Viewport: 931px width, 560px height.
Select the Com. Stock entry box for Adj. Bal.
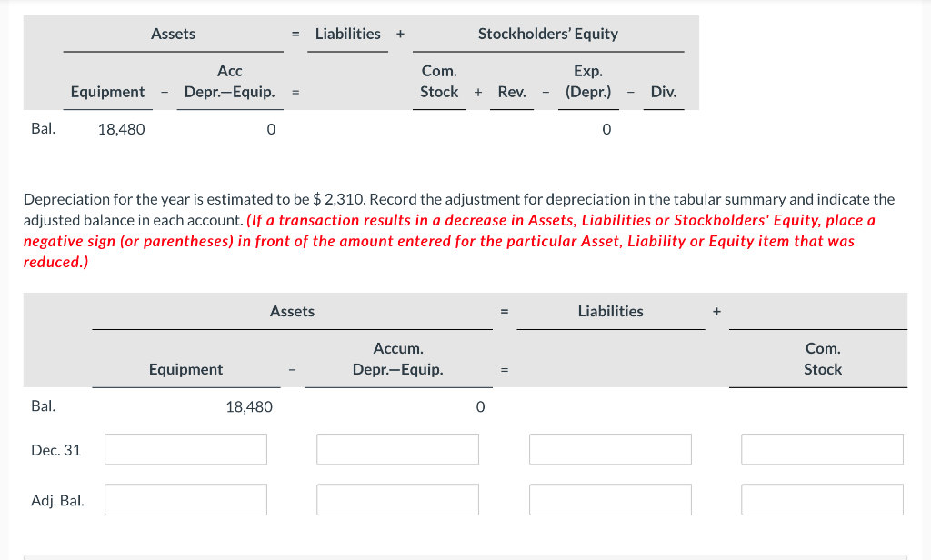click(x=822, y=498)
